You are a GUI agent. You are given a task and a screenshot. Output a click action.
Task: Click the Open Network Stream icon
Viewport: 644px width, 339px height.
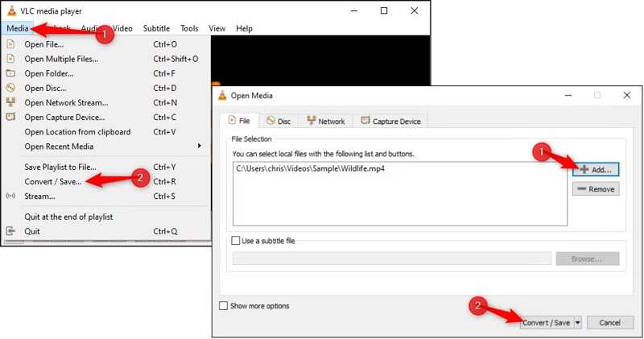pyautogui.click(x=10, y=102)
